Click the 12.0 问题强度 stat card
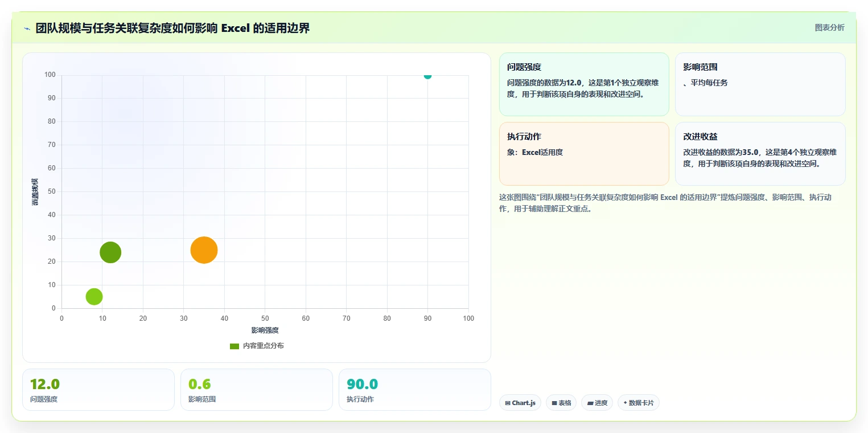Image resolution: width=868 pixels, height=433 pixels. (98, 390)
